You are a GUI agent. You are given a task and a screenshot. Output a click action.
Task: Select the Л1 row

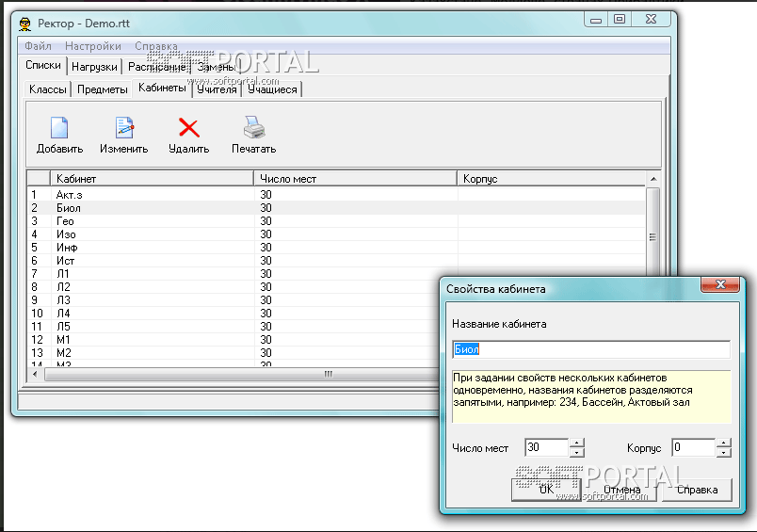(x=234, y=274)
